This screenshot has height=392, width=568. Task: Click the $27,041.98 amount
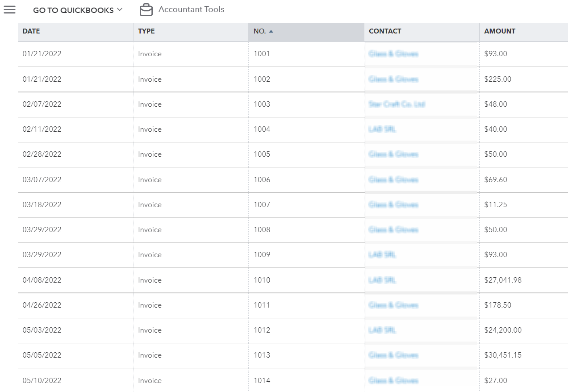pyautogui.click(x=503, y=280)
